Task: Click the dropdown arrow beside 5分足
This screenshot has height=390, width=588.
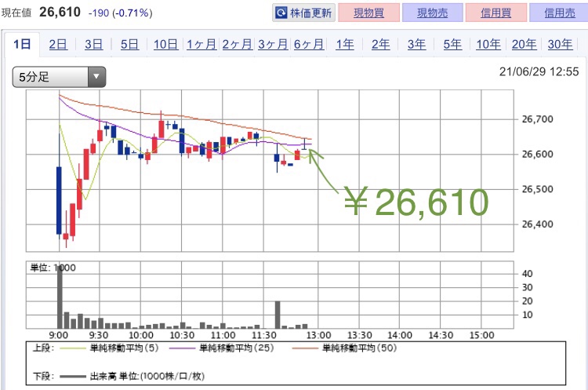Action: (x=96, y=77)
